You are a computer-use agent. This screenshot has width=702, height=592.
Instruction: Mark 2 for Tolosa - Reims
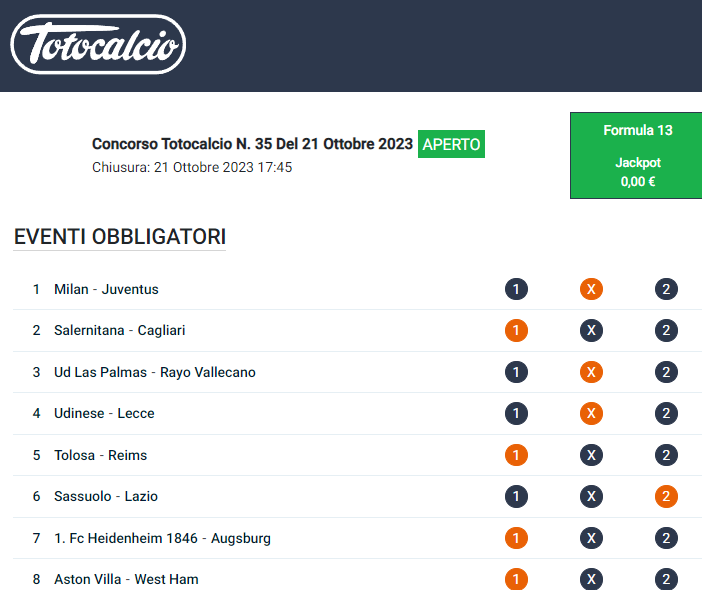pyautogui.click(x=666, y=455)
